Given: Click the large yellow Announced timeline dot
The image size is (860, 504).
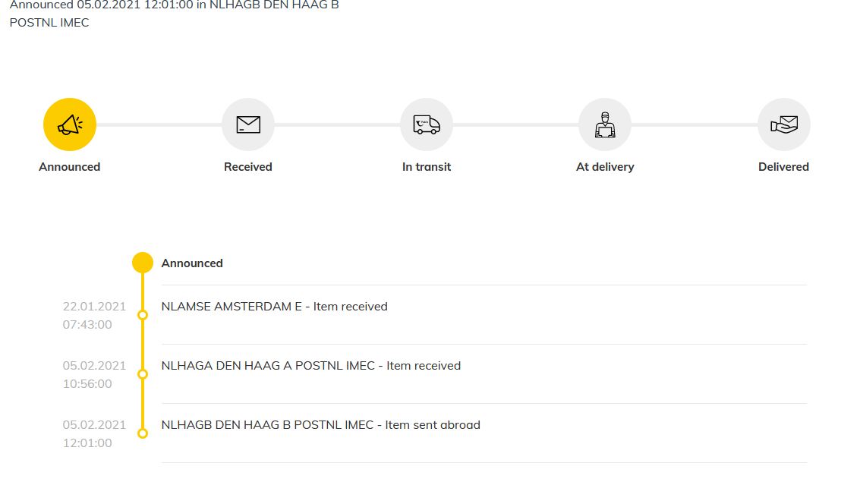Looking at the screenshot, I should (143, 263).
